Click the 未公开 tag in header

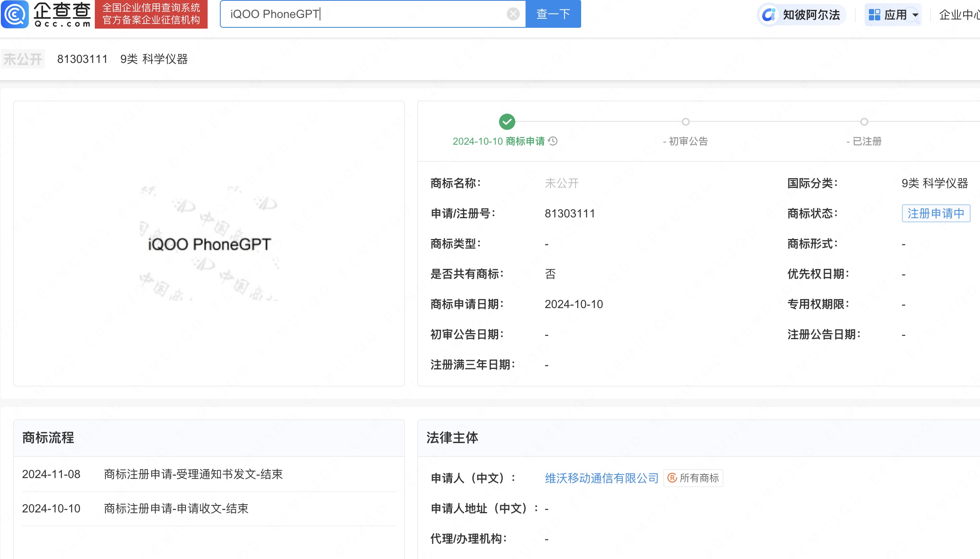[x=23, y=59]
